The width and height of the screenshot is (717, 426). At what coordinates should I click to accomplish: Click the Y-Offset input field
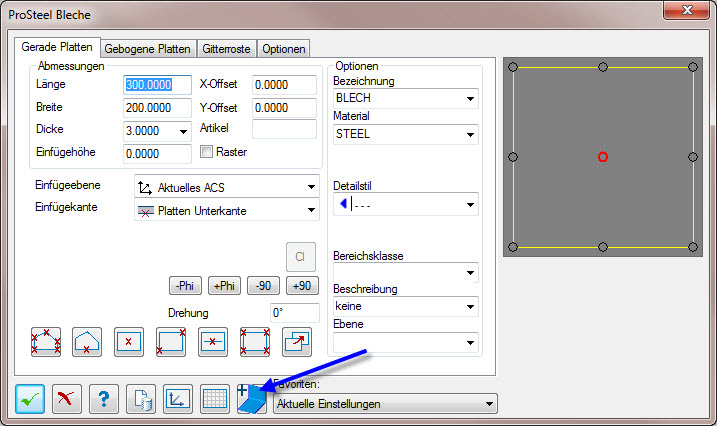(284, 108)
